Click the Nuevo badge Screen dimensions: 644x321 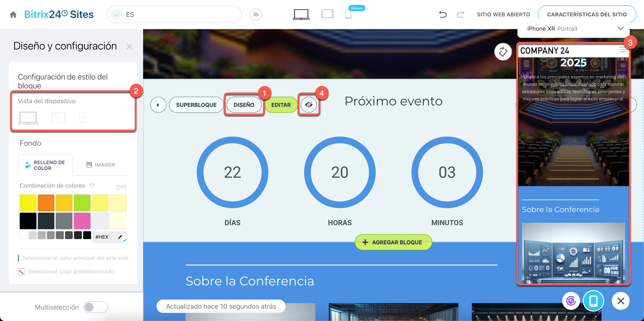click(x=356, y=8)
